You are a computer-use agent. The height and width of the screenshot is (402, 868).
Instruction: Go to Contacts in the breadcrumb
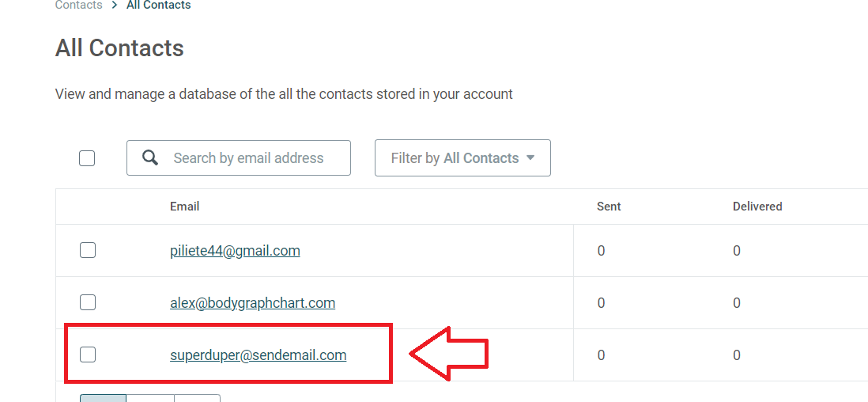78,6
